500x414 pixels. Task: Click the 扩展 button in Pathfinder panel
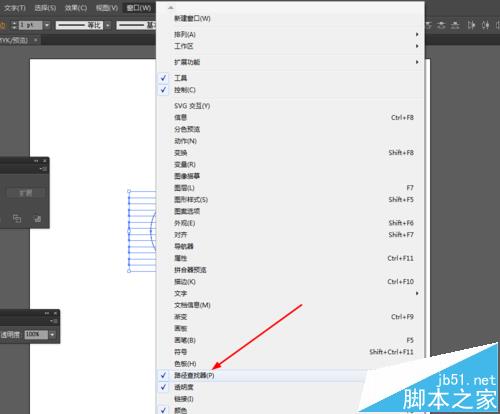26,193
